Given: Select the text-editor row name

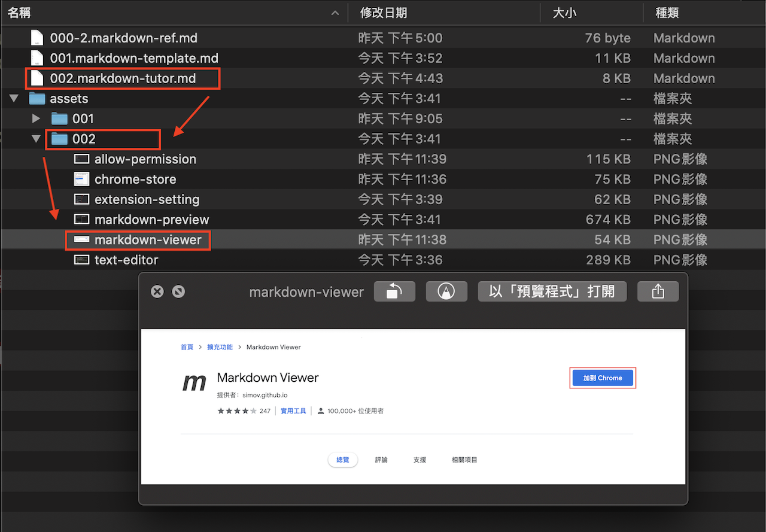Looking at the screenshot, I should 126,260.
